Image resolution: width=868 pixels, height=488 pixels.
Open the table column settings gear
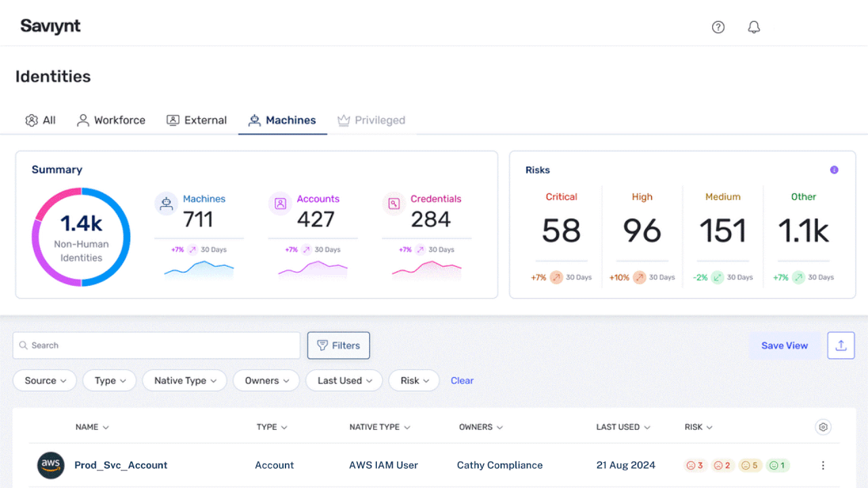point(823,427)
